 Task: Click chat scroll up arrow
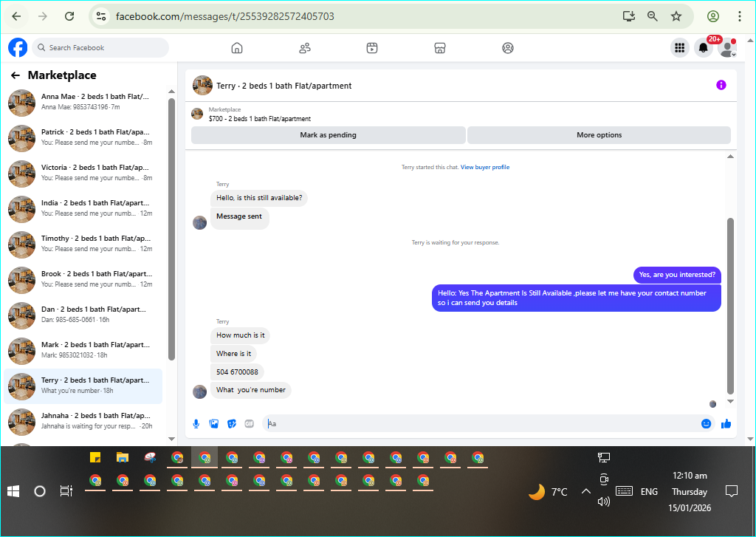(x=730, y=157)
